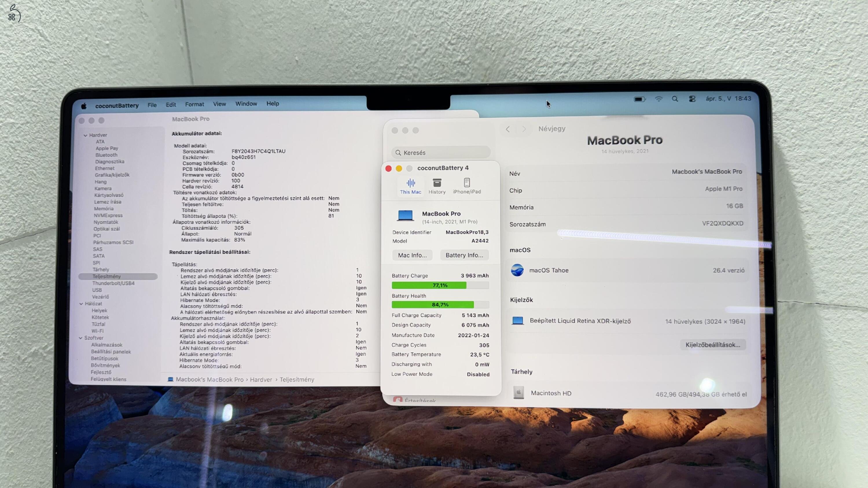Open the Edit menu
The height and width of the screenshot is (488, 868).
pyautogui.click(x=171, y=105)
